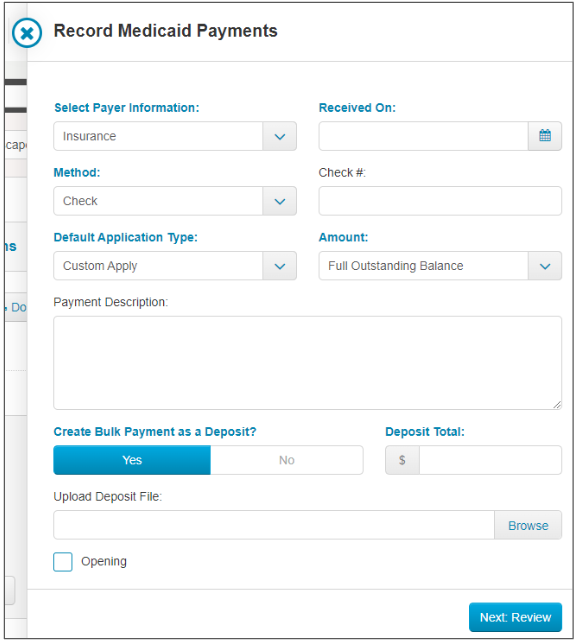
Task: Click into the Check # input field
Action: (440, 201)
